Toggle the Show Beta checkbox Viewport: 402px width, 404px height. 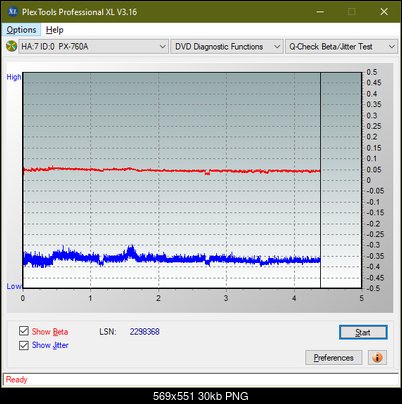(24, 331)
